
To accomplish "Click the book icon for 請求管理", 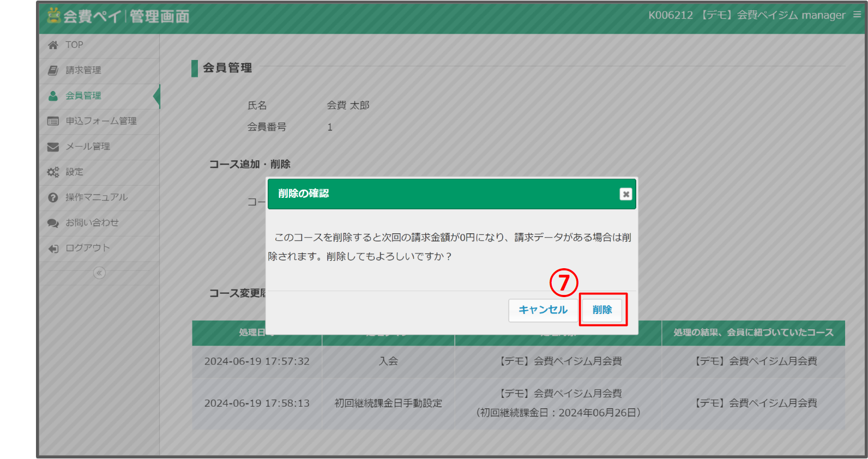I will pos(53,70).
